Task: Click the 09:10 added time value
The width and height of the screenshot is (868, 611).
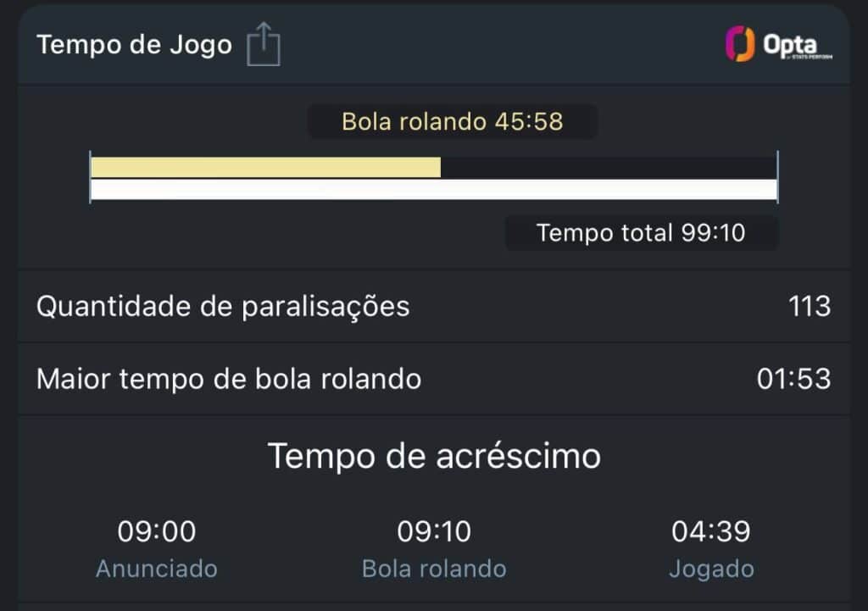Action: coord(434,532)
